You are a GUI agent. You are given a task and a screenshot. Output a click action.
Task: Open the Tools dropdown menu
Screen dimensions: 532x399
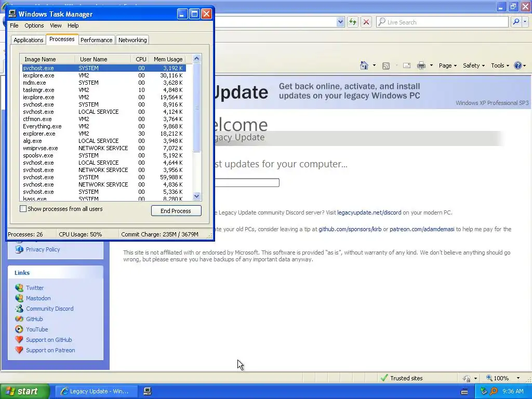click(500, 65)
